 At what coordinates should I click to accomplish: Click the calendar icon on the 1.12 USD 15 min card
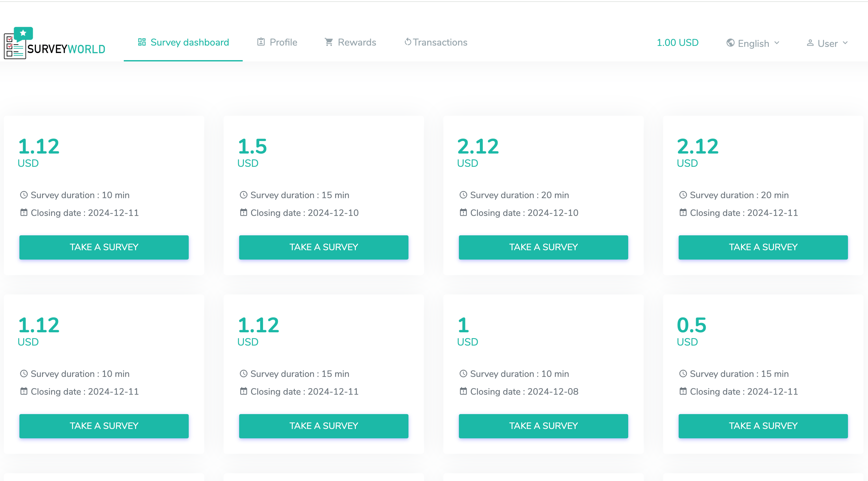[x=244, y=391]
